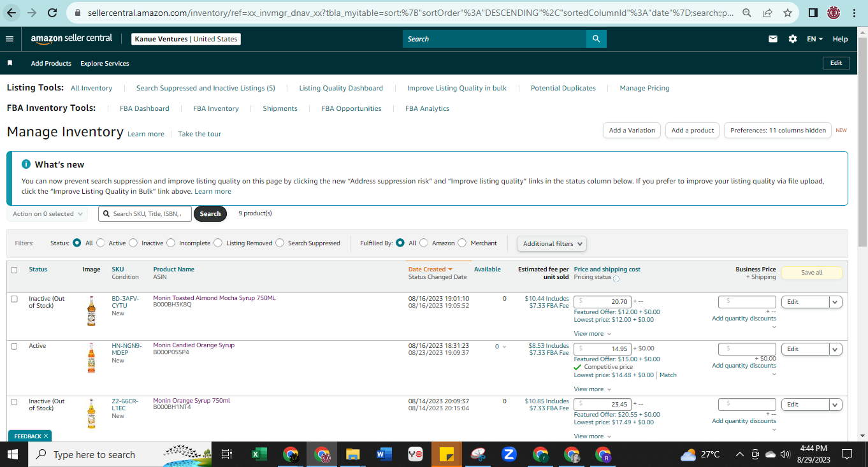Image resolution: width=868 pixels, height=467 pixels.
Task: Open the Chrome three-dot menu
Action: click(x=855, y=13)
